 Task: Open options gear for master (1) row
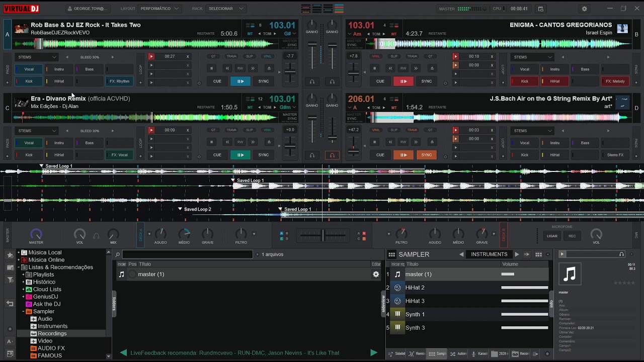375,274
